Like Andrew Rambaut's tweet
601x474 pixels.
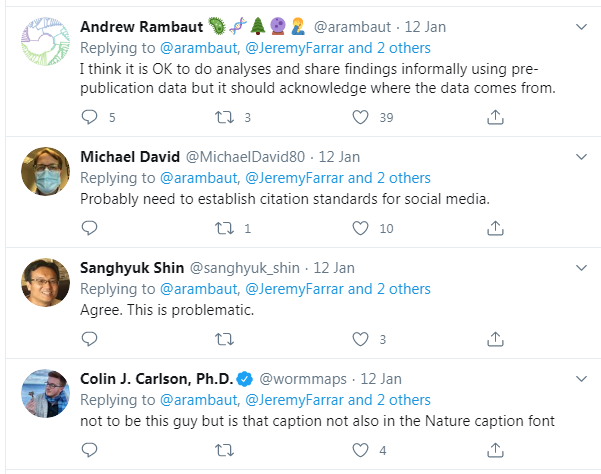coord(361,118)
